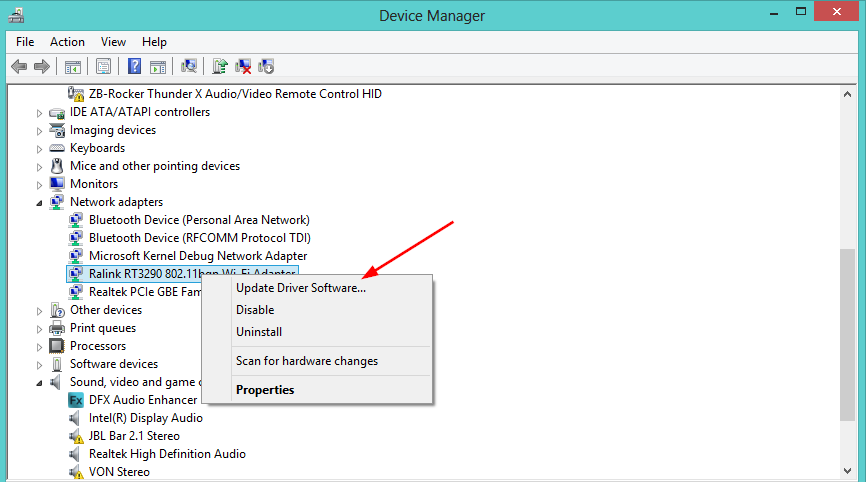Open the Properties sheet toolbar icon
The height and width of the screenshot is (482, 866).
pyautogui.click(x=103, y=67)
